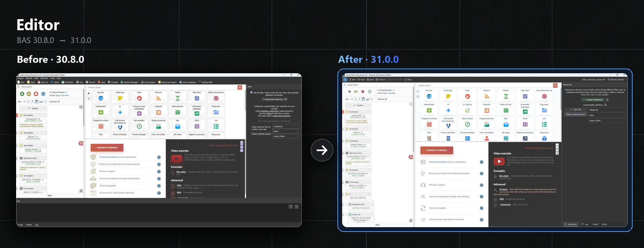
Task: Add a New tab in the After window
Action: (576, 110)
